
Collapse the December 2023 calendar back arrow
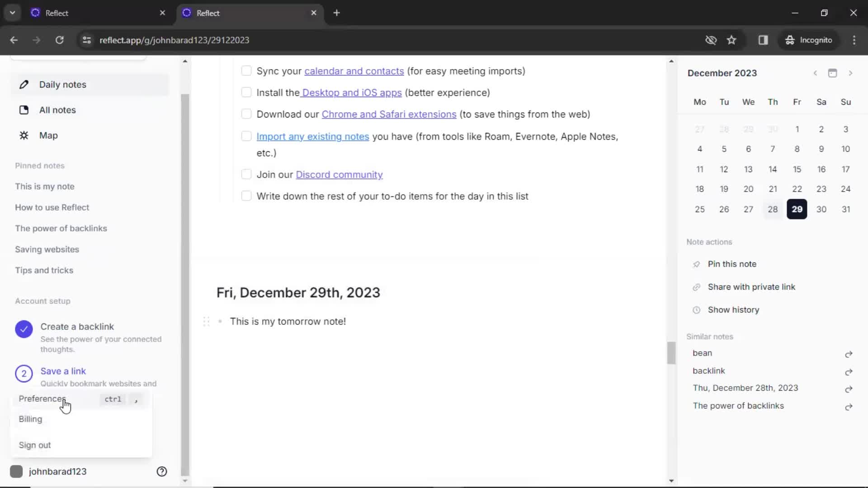(x=816, y=73)
